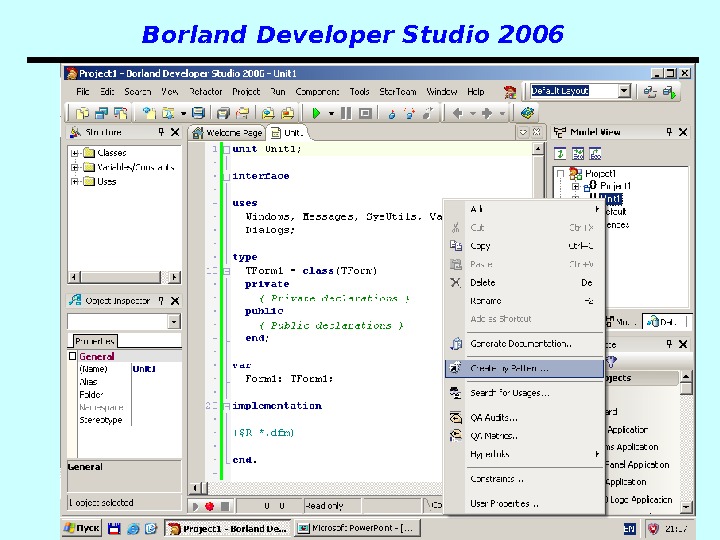Pause the running program via toolbar
The width and height of the screenshot is (720, 540).
coord(346,113)
